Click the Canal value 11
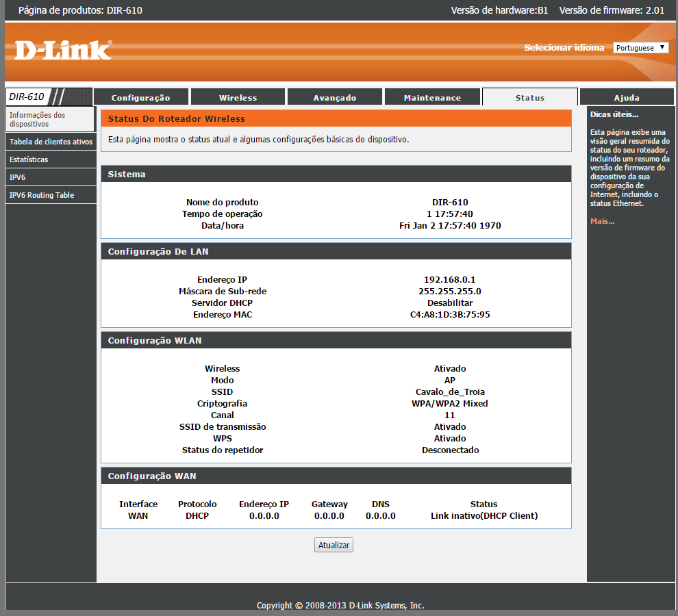The width and height of the screenshot is (678, 616). (450, 415)
